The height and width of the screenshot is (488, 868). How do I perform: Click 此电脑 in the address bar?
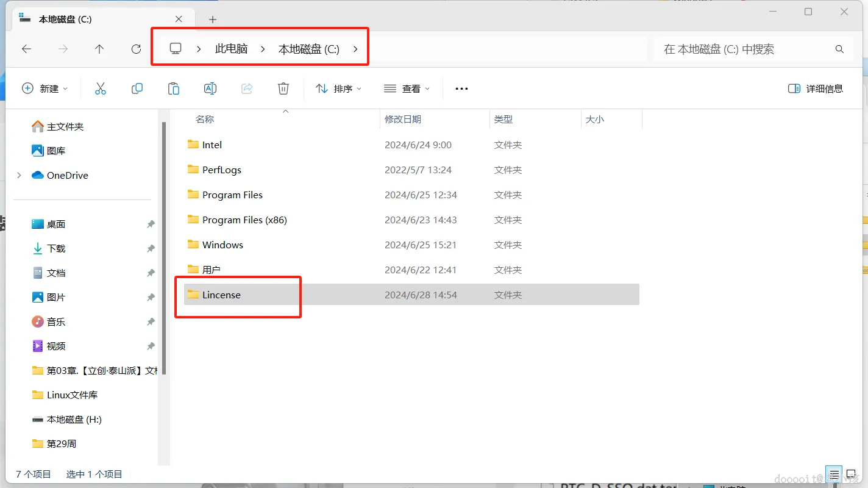tap(232, 49)
